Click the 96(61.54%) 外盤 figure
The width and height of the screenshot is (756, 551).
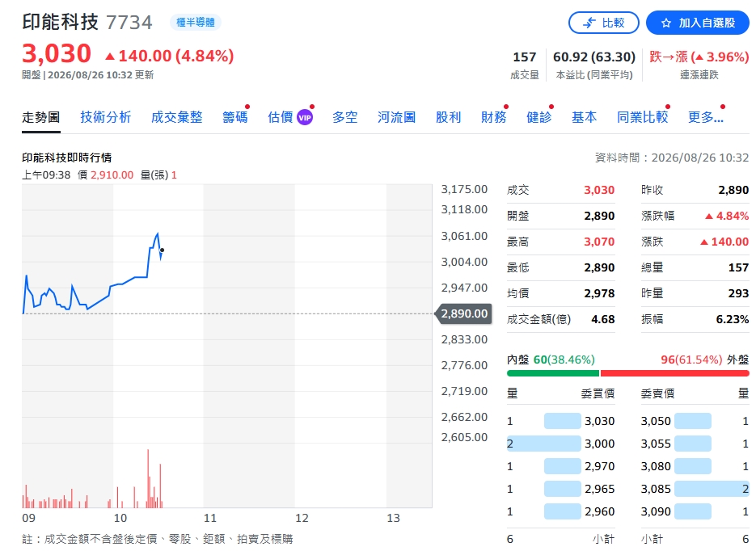[691, 360]
